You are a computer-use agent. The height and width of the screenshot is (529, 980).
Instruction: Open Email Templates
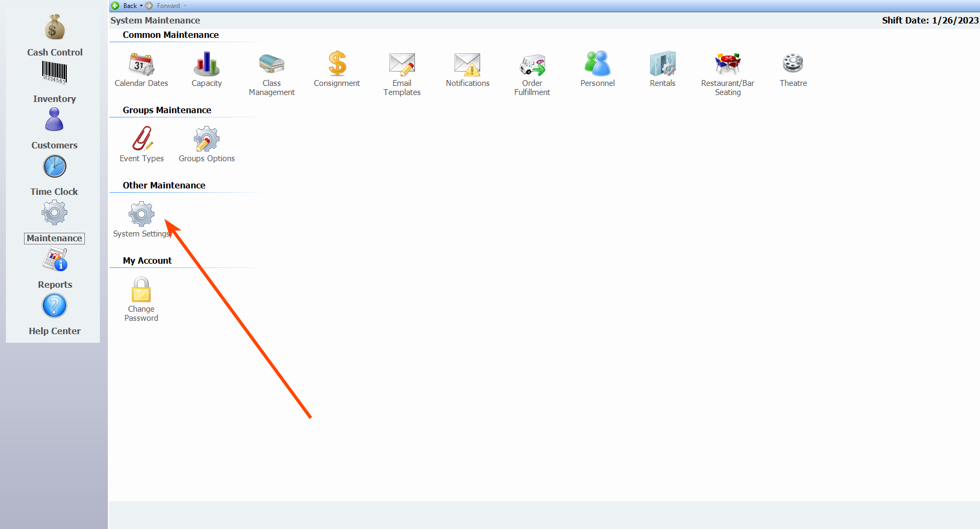click(402, 65)
